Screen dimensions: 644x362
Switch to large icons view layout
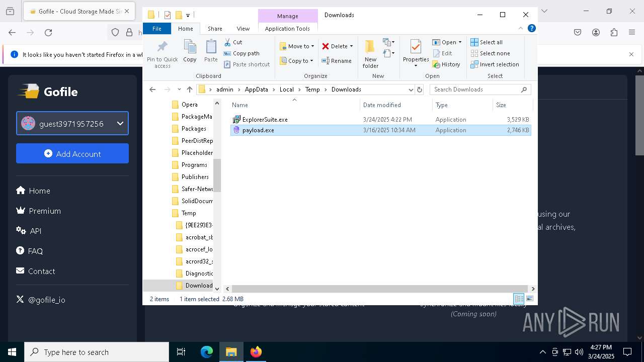click(529, 299)
